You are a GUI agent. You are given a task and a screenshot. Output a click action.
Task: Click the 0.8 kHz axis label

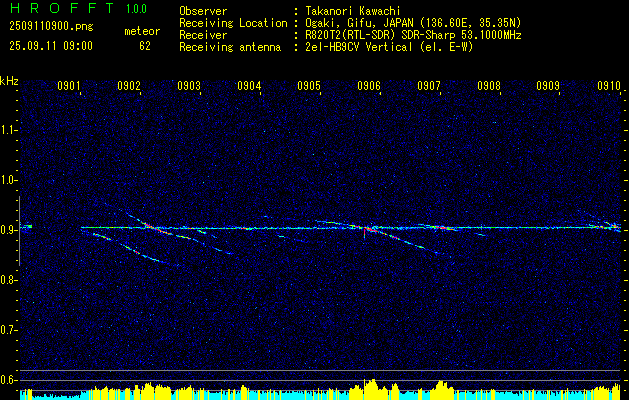click(8, 280)
